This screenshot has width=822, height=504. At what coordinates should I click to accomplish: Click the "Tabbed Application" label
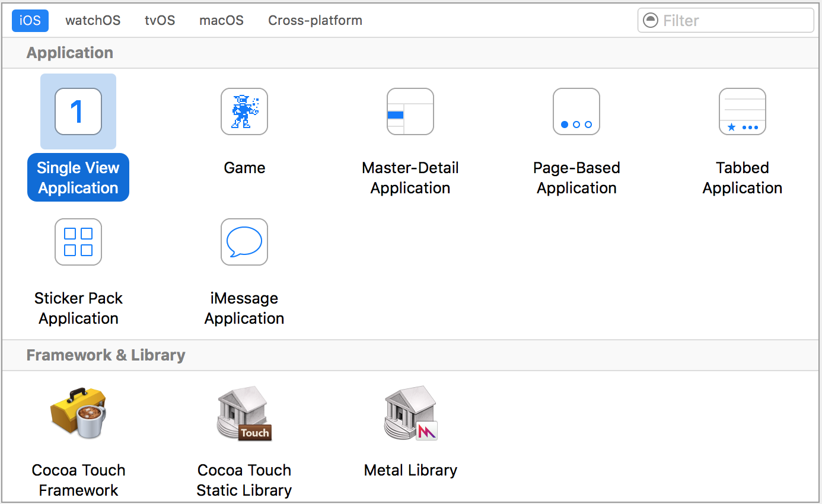tap(743, 178)
